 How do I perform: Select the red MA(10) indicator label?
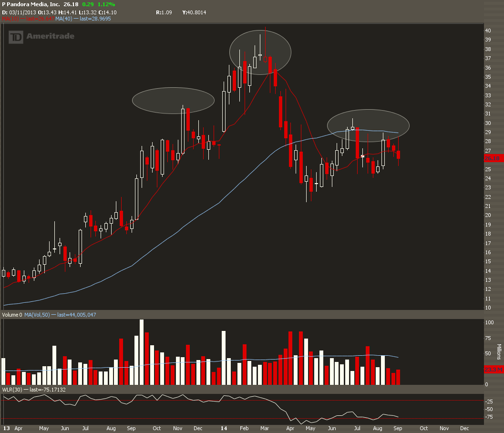[28, 19]
